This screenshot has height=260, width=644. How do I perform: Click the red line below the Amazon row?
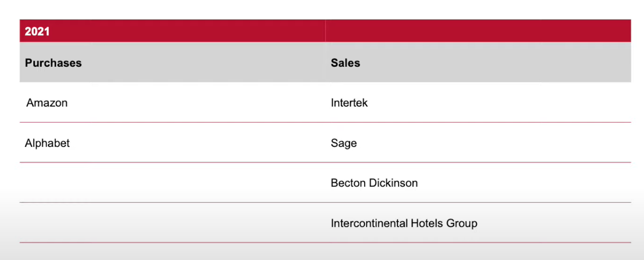point(325,122)
